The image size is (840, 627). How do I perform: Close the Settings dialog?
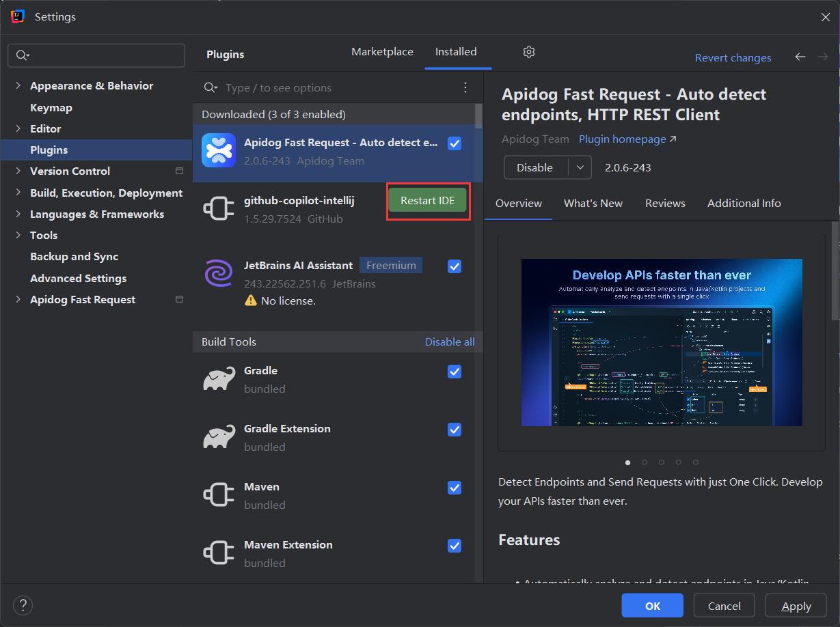tap(825, 17)
